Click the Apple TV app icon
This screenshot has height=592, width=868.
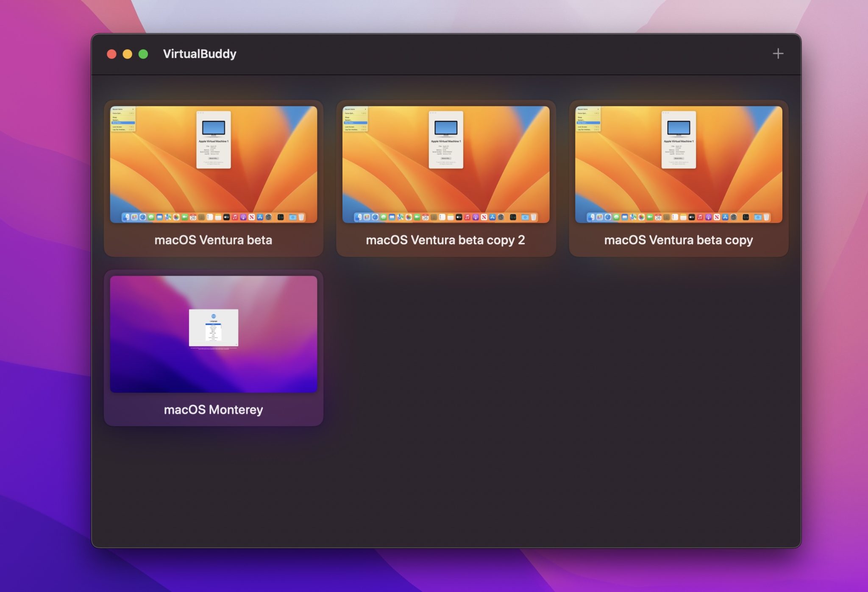pos(226,217)
